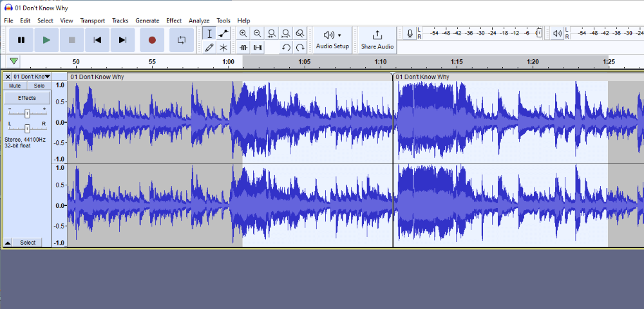Click the speaker playback meter icon
This screenshot has width=644, height=309.
tap(557, 33)
